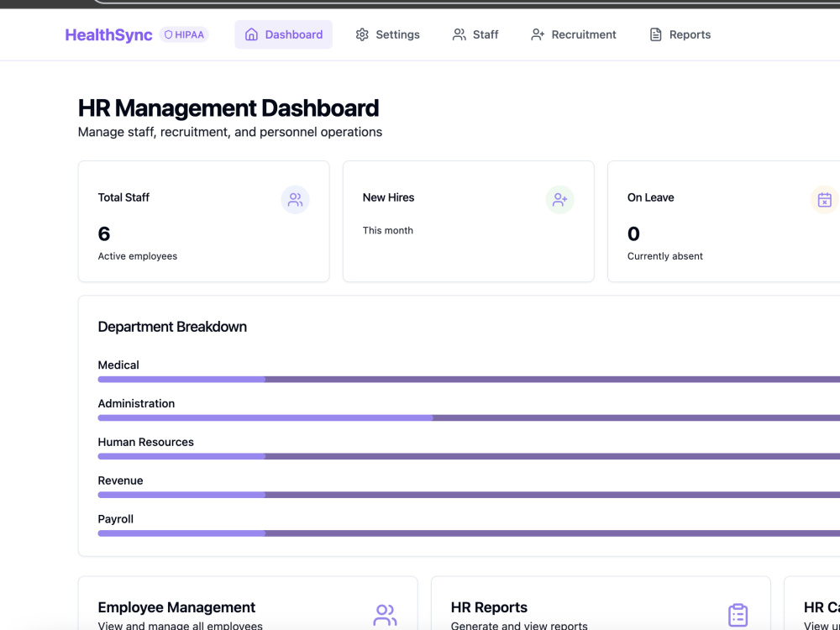Click the Payroll department label

point(116,519)
